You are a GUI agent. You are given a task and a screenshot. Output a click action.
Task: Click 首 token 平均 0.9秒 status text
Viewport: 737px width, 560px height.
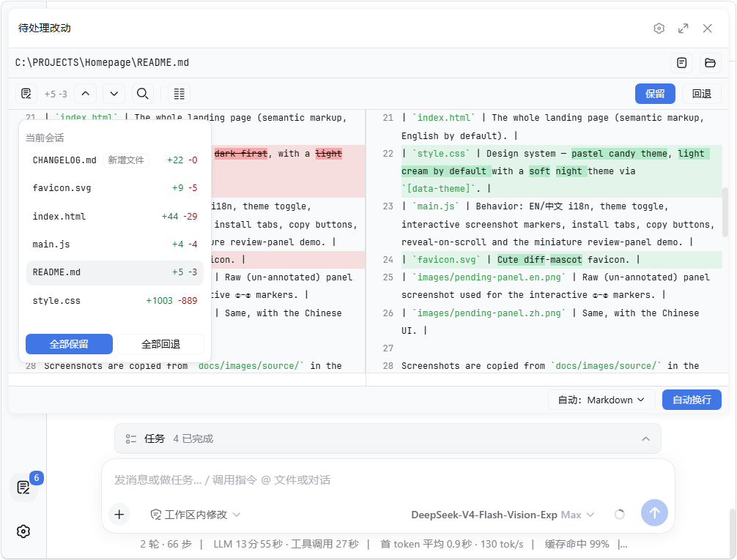click(x=426, y=544)
